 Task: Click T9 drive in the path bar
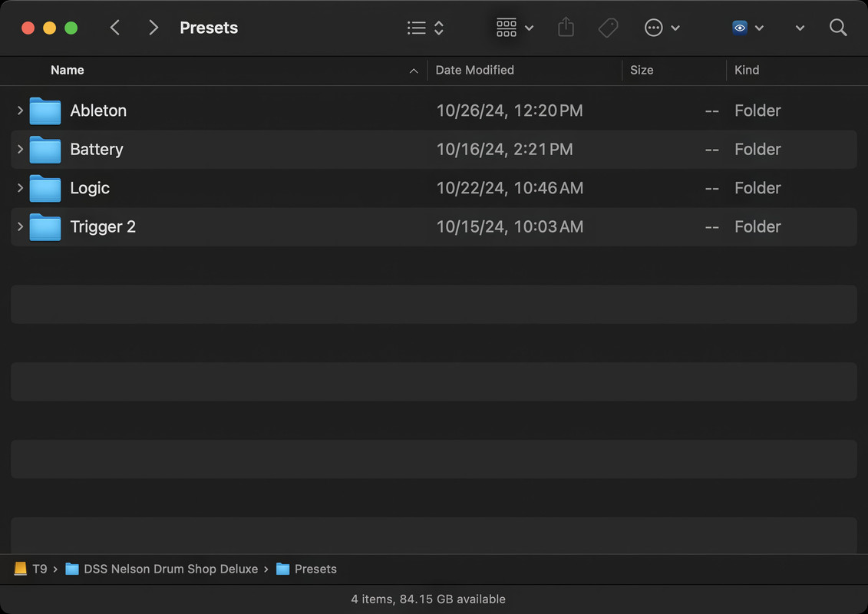tap(31, 569)
